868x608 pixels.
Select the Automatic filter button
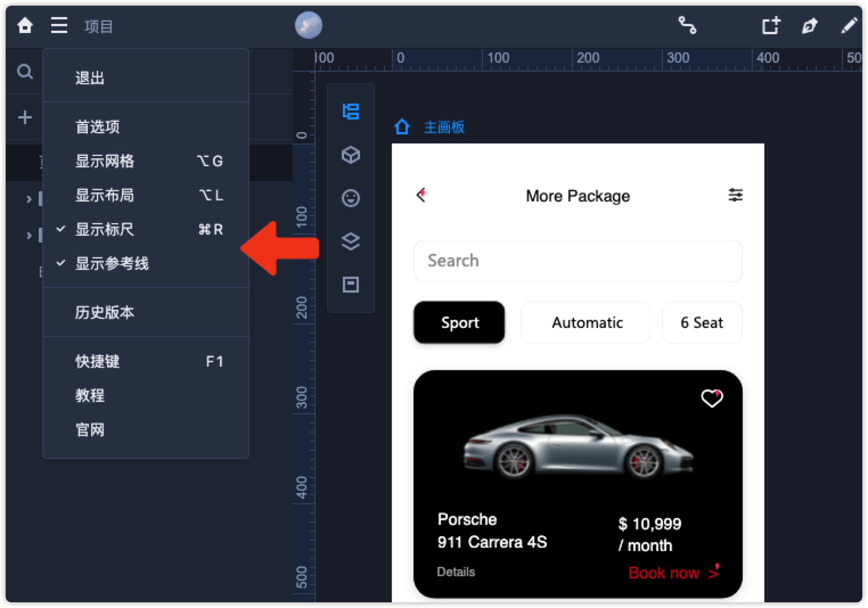(x=586, y=322)
